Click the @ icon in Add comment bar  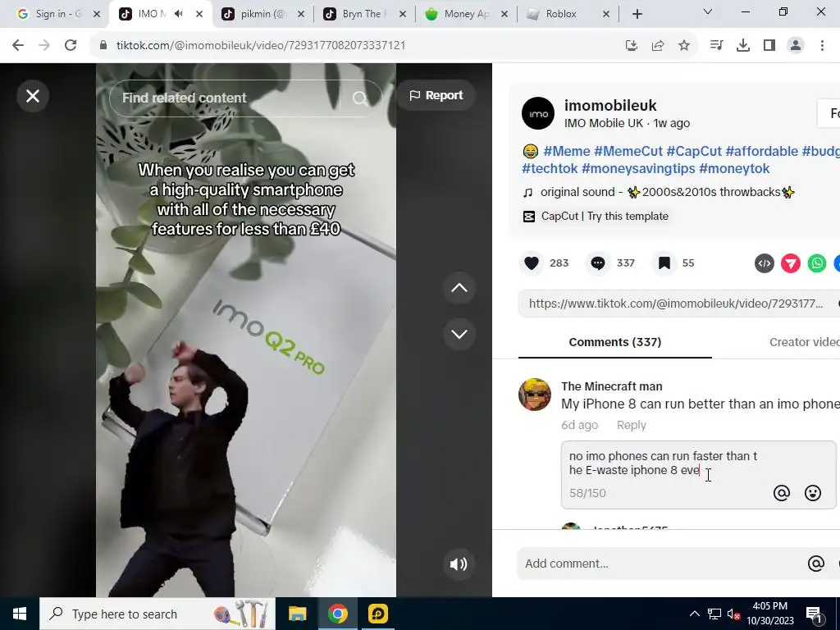pos(816,564)
